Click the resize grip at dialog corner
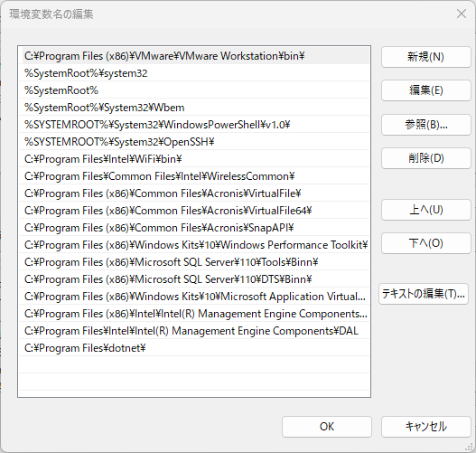Image resolution: width=476 pixels, height=453 pixels. point(470,447)
